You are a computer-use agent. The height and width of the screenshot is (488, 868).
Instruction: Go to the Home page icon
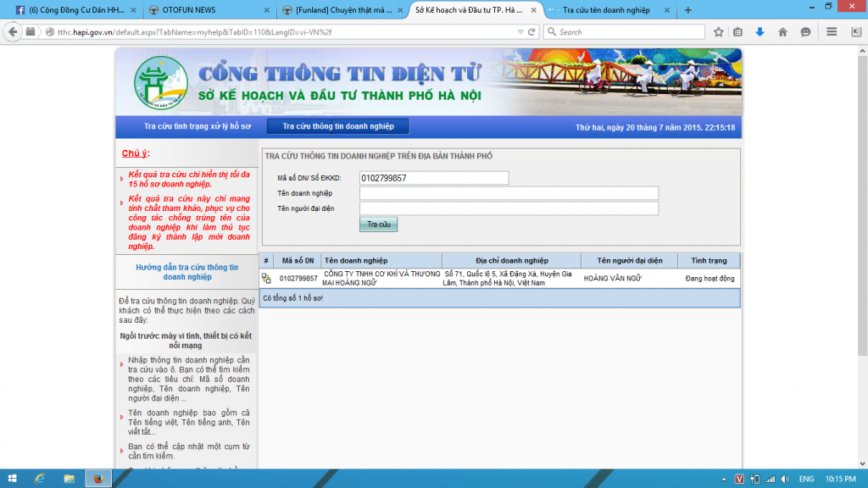pos(782,32)
